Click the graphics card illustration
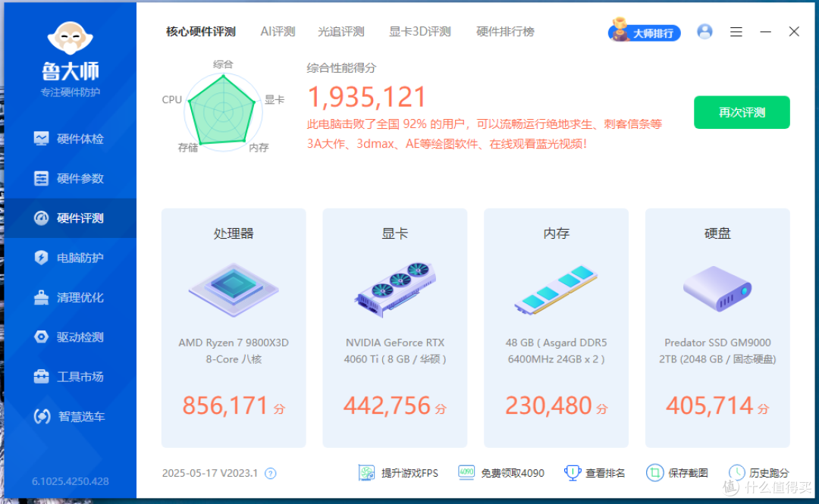 pyautogui.click(x=395, y=289)
